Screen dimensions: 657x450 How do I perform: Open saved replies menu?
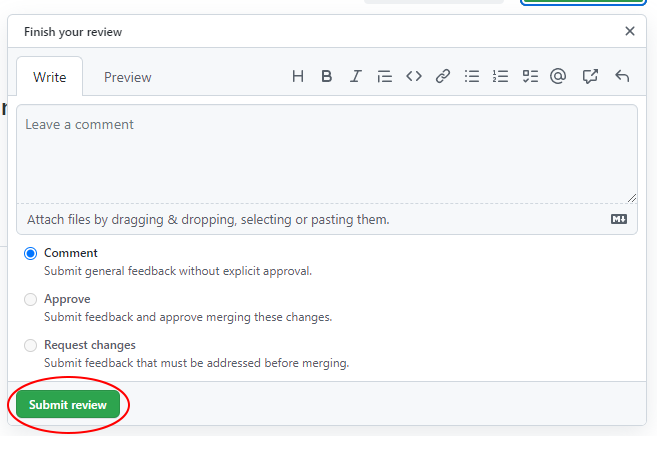tap(621, 76)
